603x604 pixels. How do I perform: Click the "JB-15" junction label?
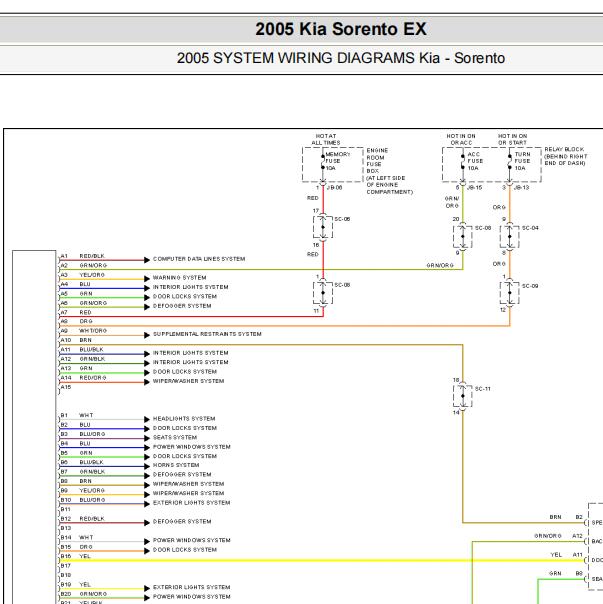tap(474, 188)
